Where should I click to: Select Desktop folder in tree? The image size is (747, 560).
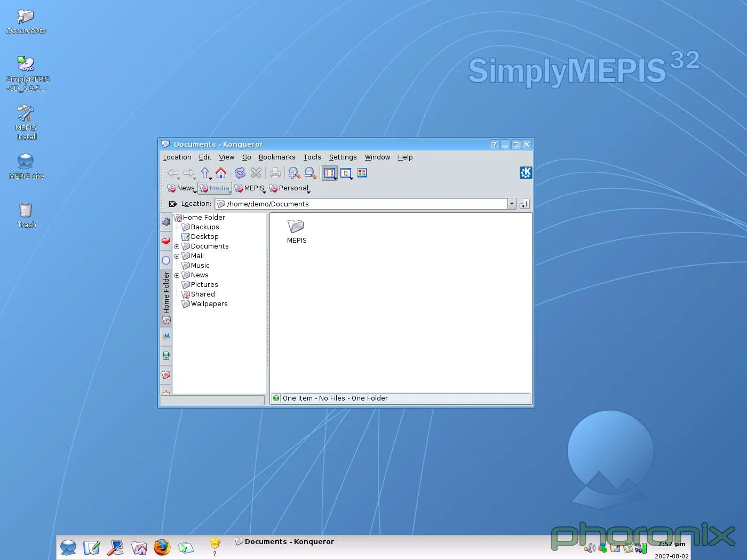point(200,237)
